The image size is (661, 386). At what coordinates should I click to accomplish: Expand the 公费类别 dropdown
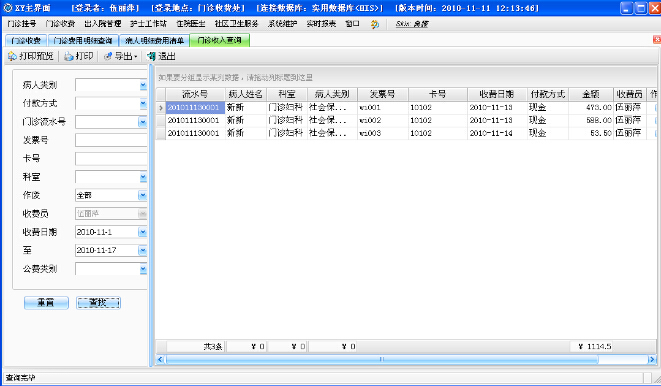143,268
